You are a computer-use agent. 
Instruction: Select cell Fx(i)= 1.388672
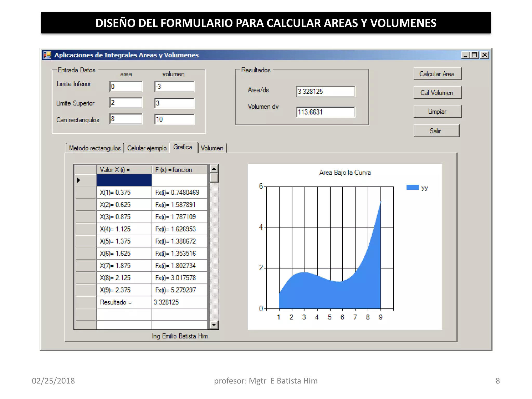[179, 241]
